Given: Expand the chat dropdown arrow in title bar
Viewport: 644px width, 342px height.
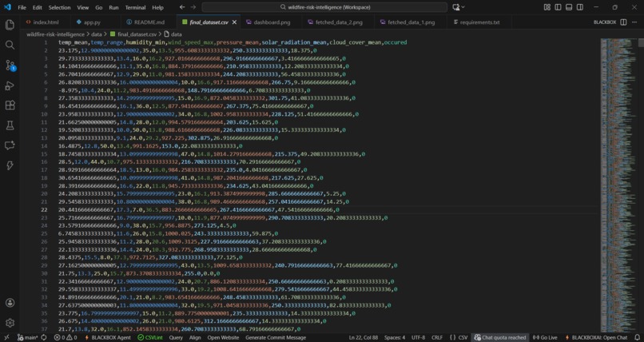Looking at the screenshot, I should tap(463, 7).
